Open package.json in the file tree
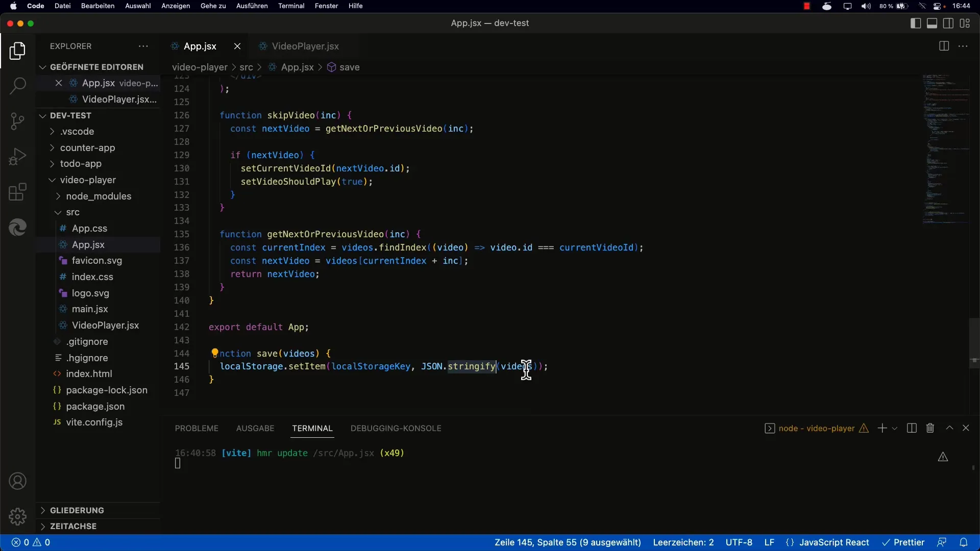 pos(95,407)
